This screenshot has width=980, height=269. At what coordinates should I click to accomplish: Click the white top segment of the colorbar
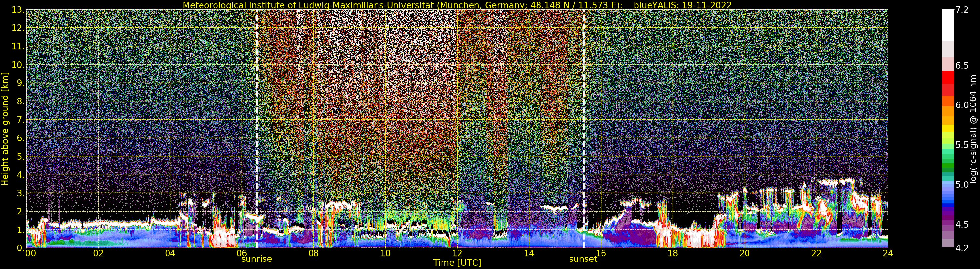[x=948, y=25]
